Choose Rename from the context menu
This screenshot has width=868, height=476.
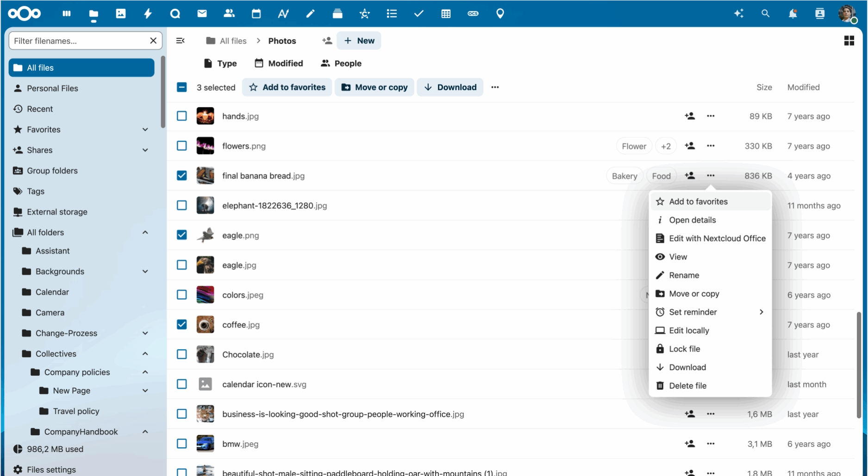pos(684,275)
